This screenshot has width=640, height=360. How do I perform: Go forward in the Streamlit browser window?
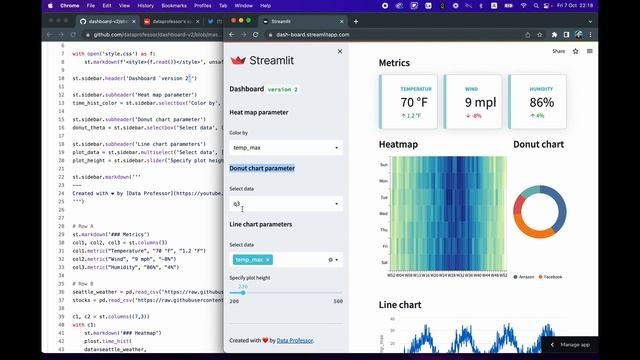pyautogui.click(x=244, y=35)
